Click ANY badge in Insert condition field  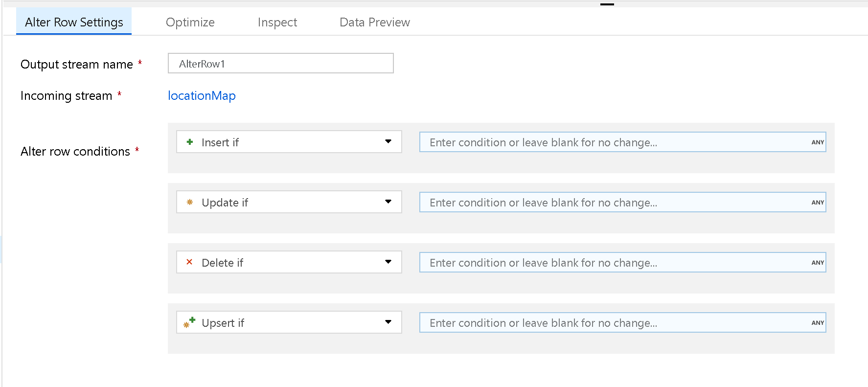(x=817, y=142)
